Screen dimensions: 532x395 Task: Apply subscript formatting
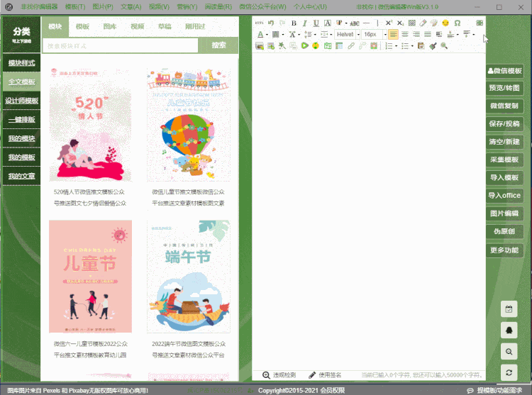coord(400,23)
